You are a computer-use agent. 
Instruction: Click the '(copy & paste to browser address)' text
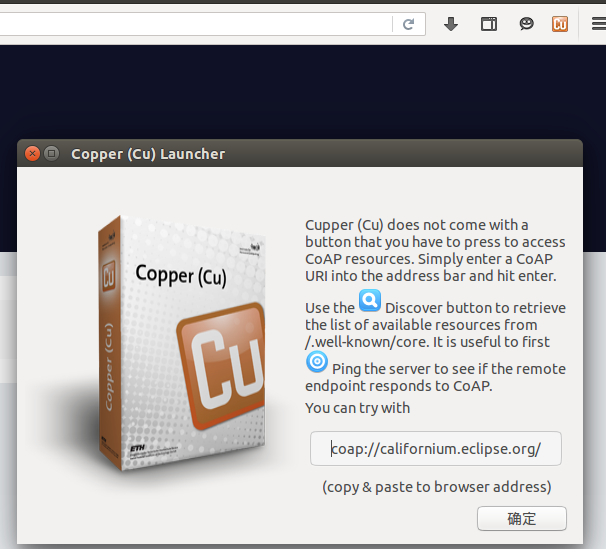click(x=437, y=487)
